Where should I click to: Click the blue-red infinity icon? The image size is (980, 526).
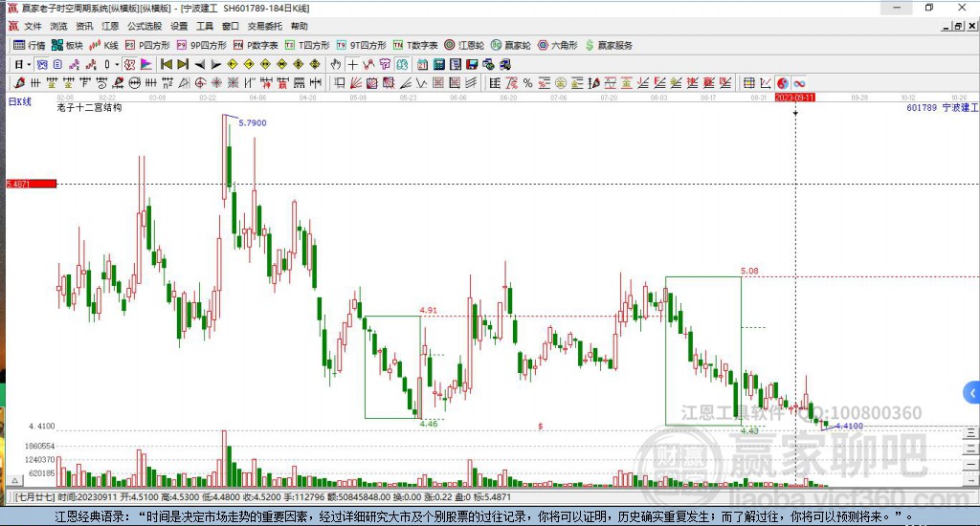pos(799,82)
